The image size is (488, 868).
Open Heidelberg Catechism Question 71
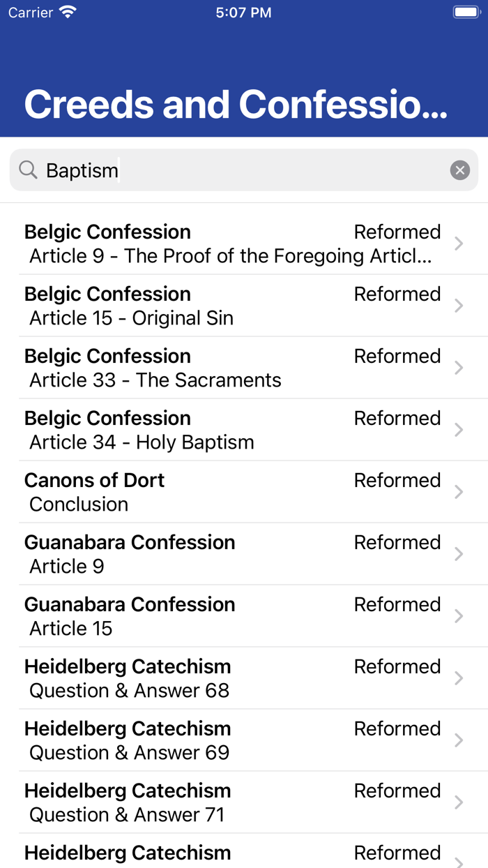point(209,802)
